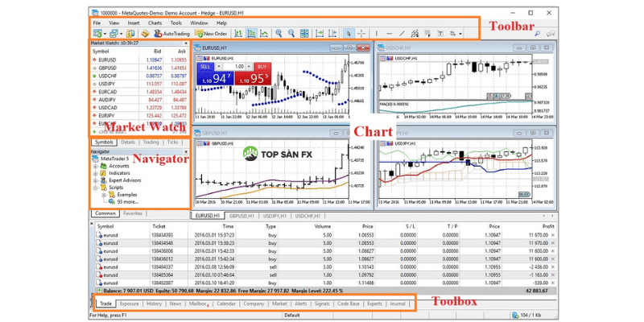Open the Insert menu

pyautogui.click(x=134, y=23)
